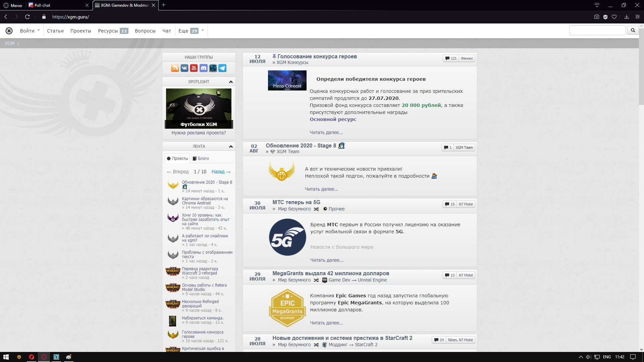Open the Статьи menu item
The image size is (644, 362).
(55, 31)
